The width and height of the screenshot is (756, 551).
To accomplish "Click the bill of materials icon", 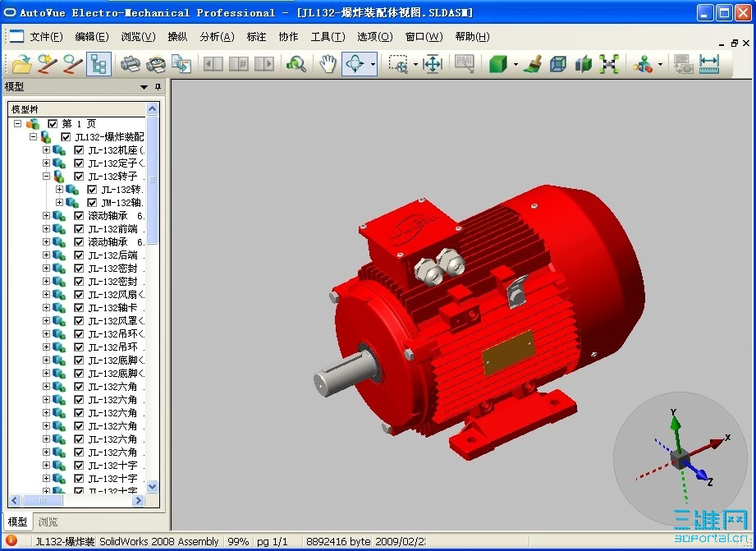I will click(x=683, y=64).
